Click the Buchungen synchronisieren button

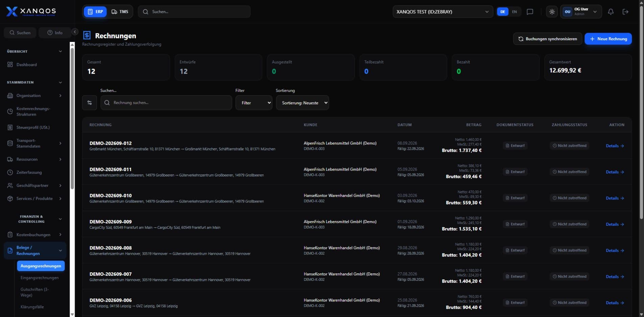pyautogui.click(x=548, y=39)
